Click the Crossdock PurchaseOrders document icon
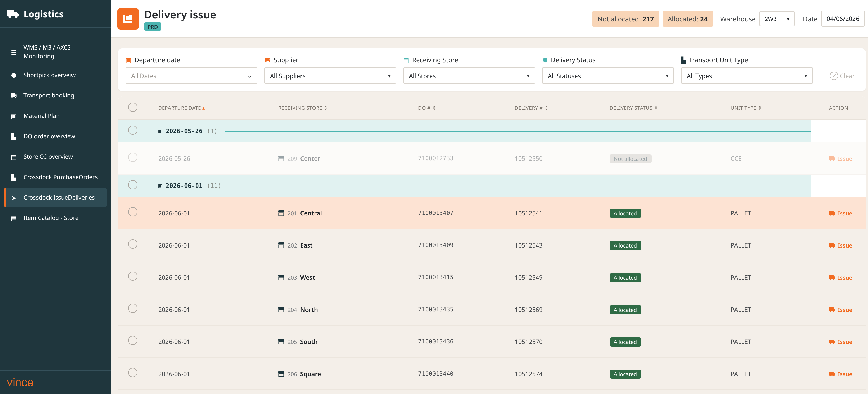 (14, 177)
